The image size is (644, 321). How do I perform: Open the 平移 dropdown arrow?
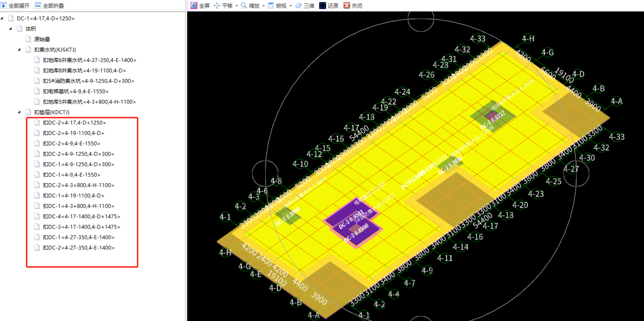(x=237, y=6)
